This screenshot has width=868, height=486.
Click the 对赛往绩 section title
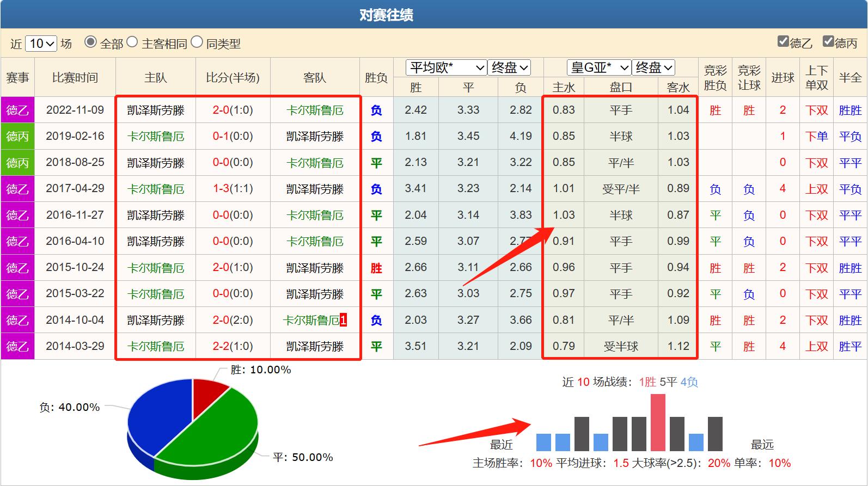386,15
